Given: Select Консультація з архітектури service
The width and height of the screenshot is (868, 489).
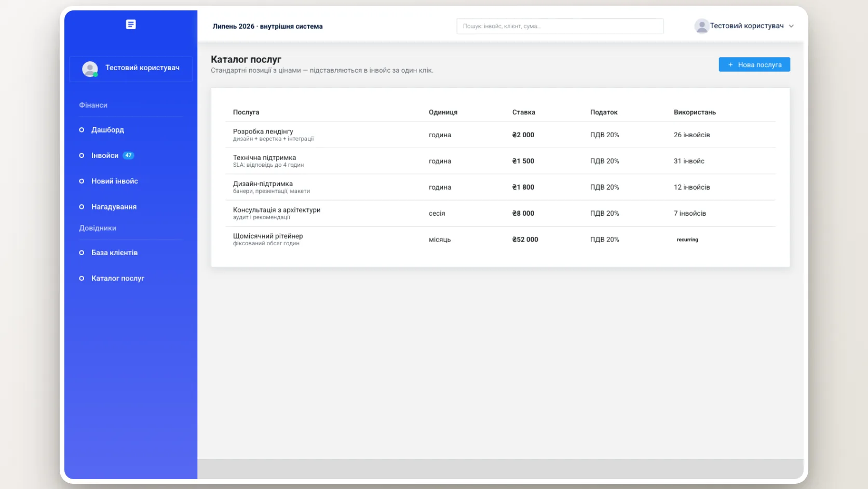Looking at the screenshot, I should [x=500, y=214].
